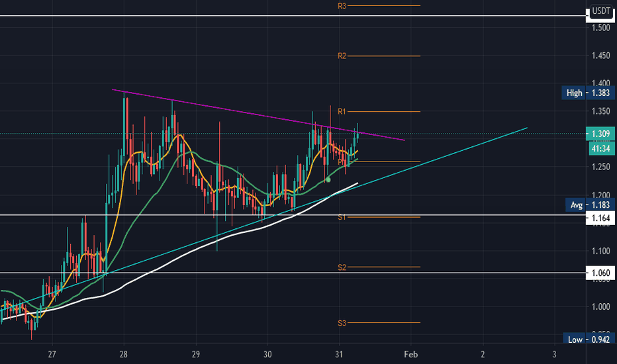Click the 1.350 price axis label
The width and height of the screenshot is (617, 364).
pos(601,111)
